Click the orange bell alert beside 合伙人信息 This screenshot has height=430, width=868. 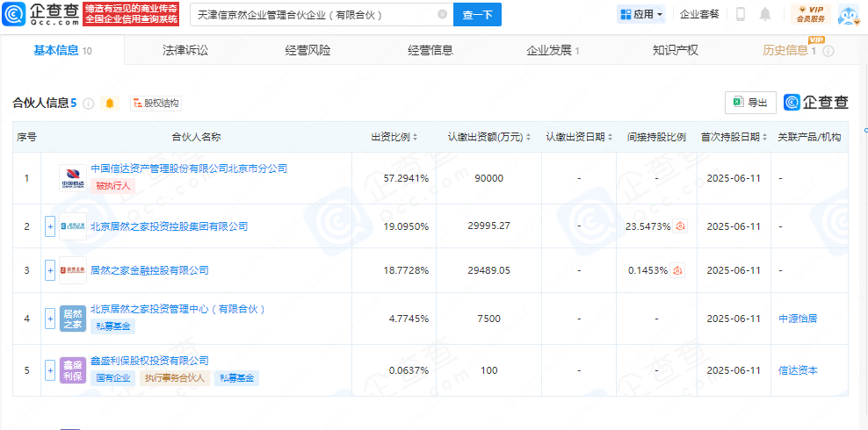(x=110, y=104)
